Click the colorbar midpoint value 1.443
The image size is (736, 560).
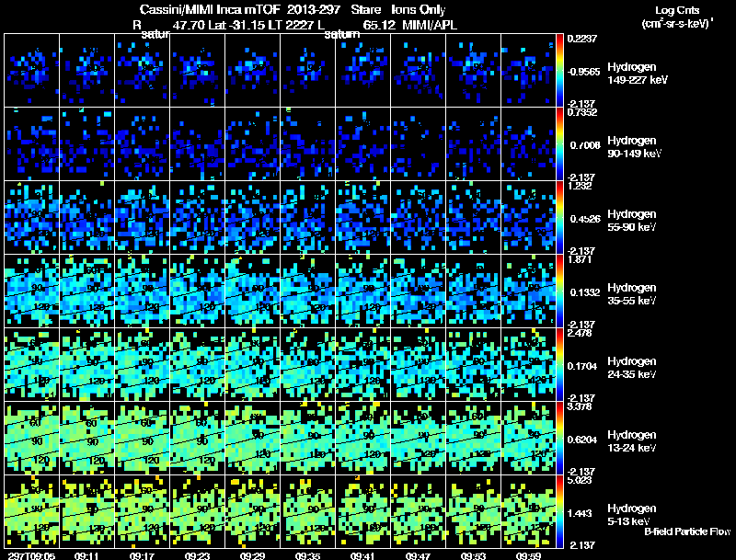[580, 514]
